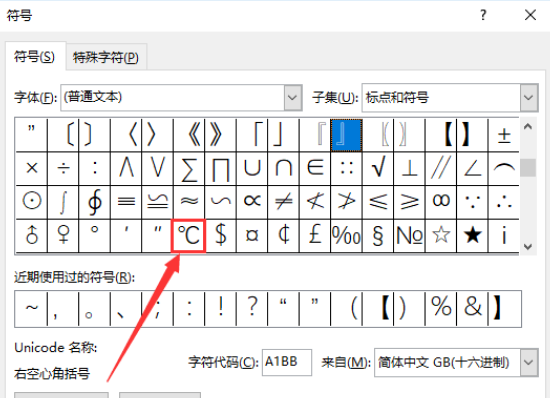The height and width of the screenshot is (398, 550).
Task: Choose the male ♂ symbol
Action: [32, 236]
